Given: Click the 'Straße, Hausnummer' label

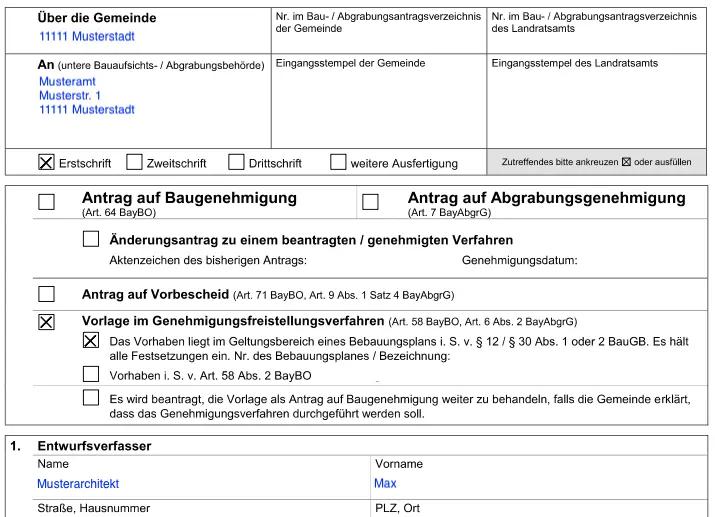Looking at the screenshot, I should point(93,508).
